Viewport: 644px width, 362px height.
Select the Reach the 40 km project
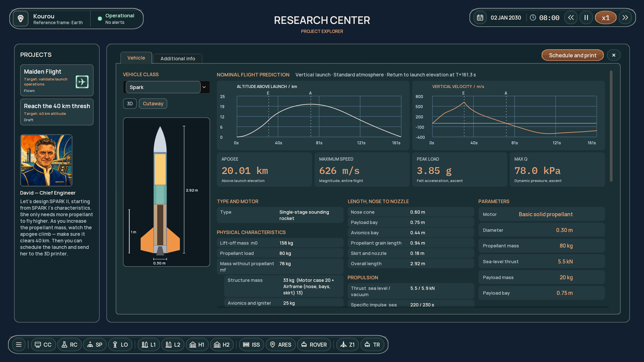tap(57, 112)
